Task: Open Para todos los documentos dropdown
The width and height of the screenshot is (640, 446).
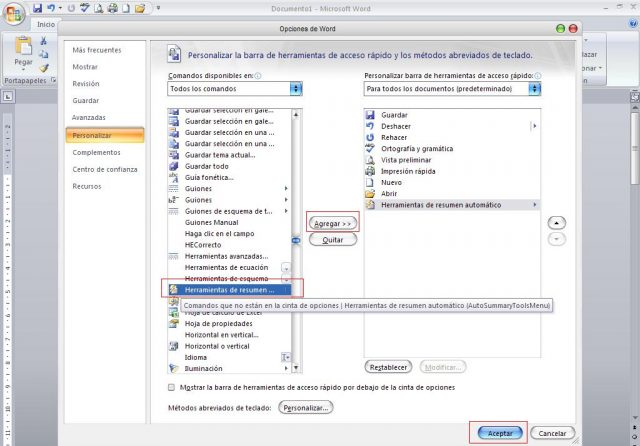Action: (452, 89)
